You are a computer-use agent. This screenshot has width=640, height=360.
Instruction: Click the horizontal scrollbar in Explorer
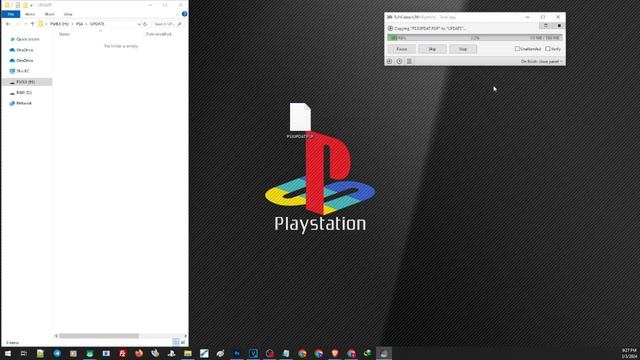[99, 336]
